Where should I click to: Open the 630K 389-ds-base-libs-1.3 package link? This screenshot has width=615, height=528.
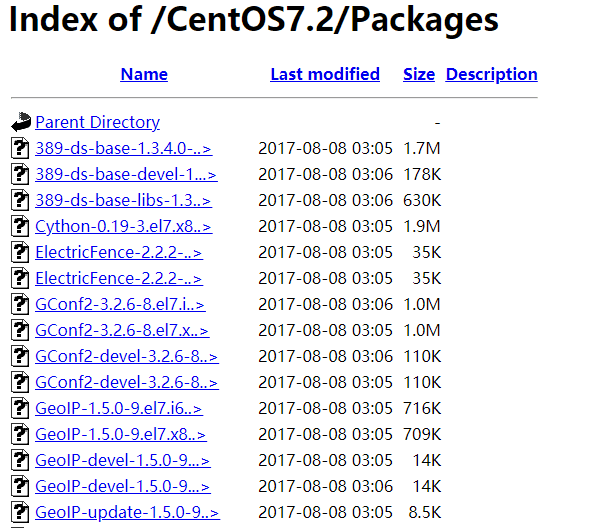[x=123, y=200]
